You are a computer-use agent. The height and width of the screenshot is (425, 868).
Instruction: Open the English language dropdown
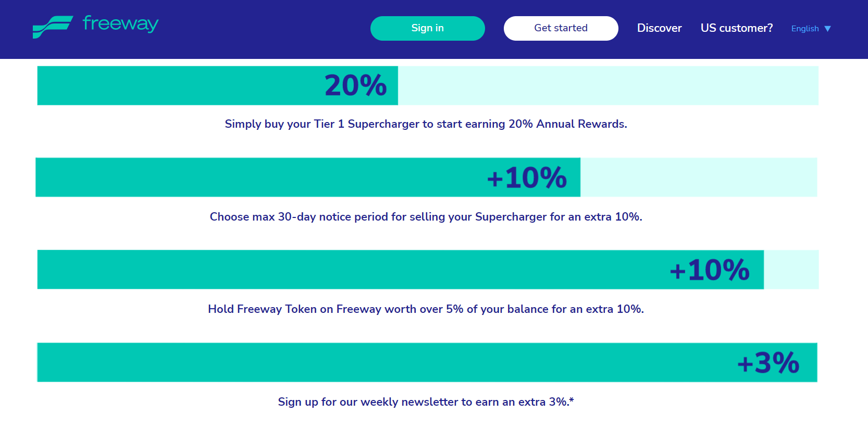805,29
